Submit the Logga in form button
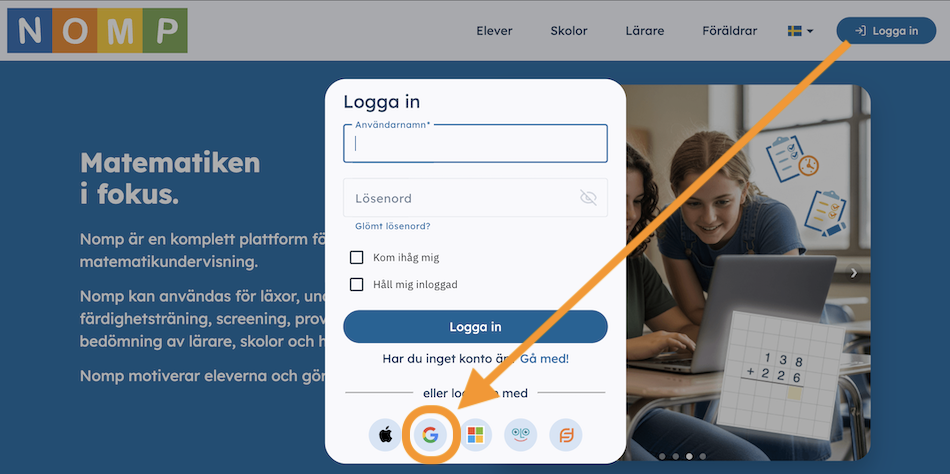The width and height of the screenshot is (950, 474). [x=476, y=327]
